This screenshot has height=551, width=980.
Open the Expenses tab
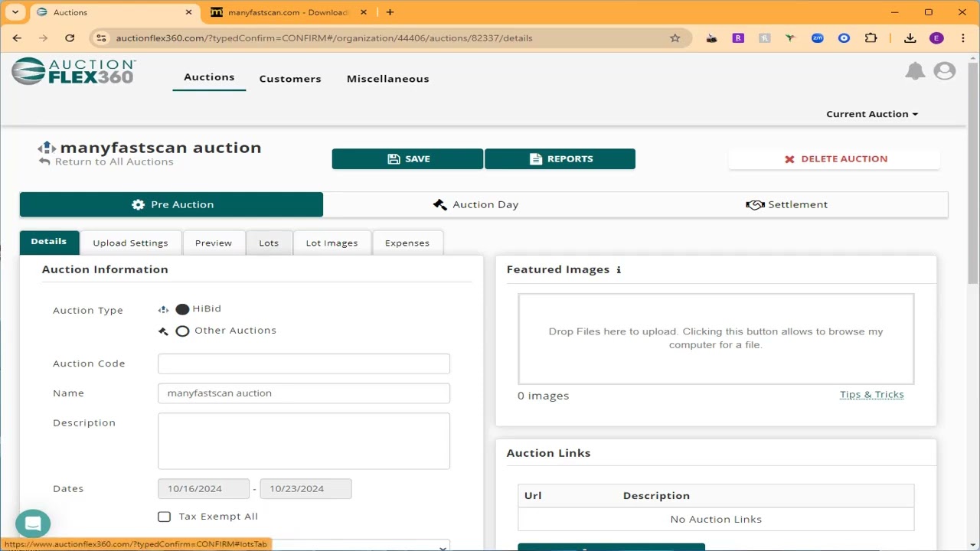click(x=407, y=243)
